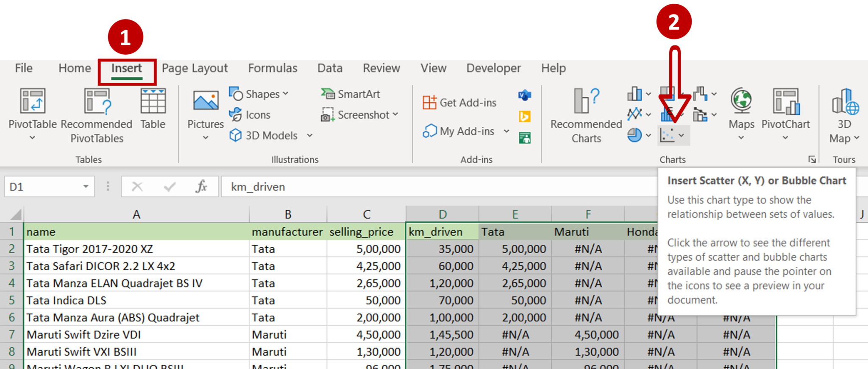Click the Insert Scatter or Bubble Chart icon

[x=668, y=135]
